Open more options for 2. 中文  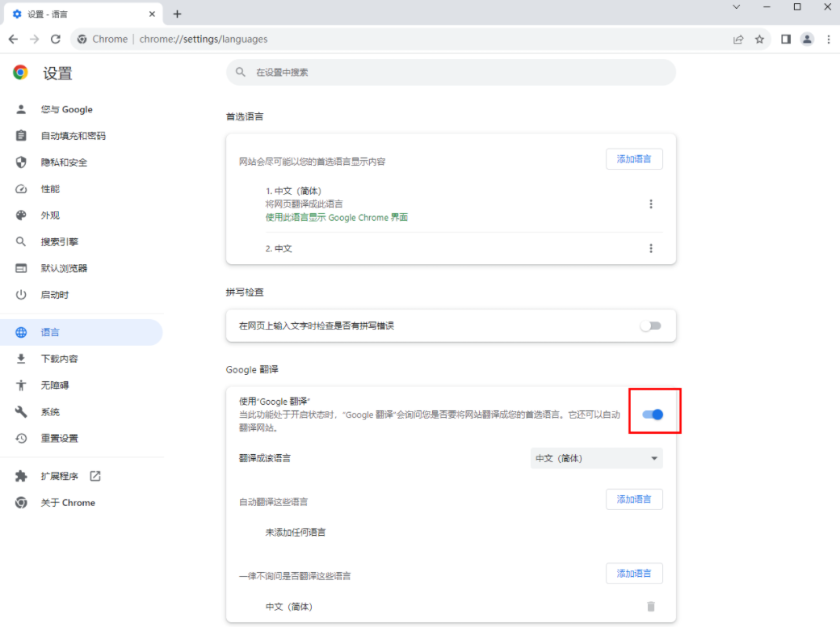point(651,249)
